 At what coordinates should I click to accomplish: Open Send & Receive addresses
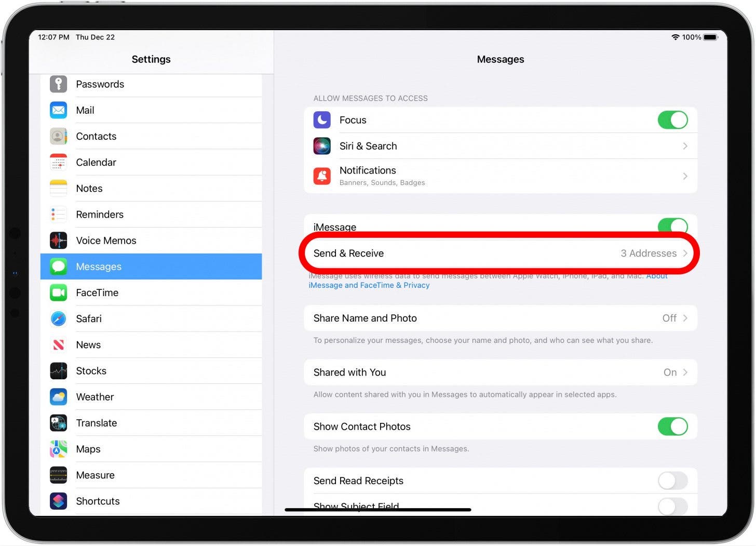tap(500, 254)
